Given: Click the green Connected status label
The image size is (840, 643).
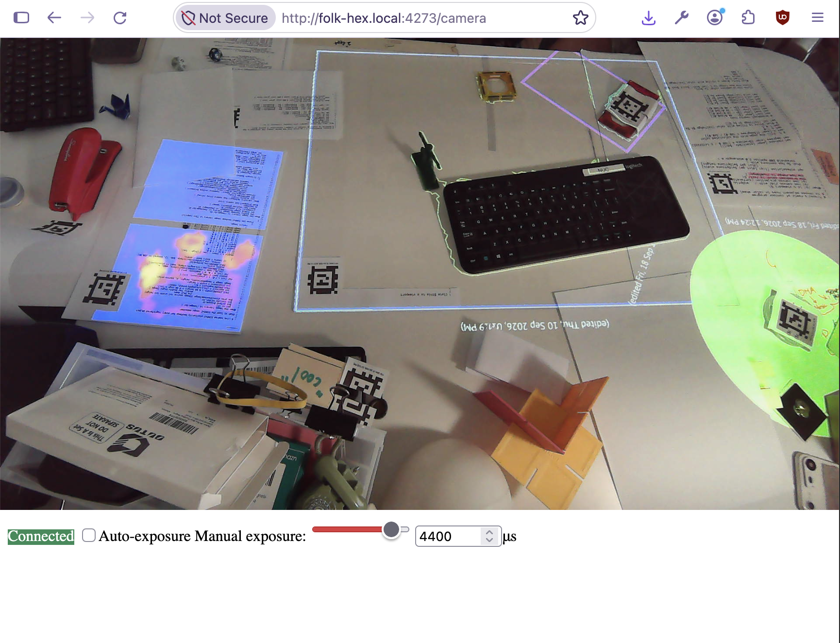Looking at the screenshot, I should 41,536.
